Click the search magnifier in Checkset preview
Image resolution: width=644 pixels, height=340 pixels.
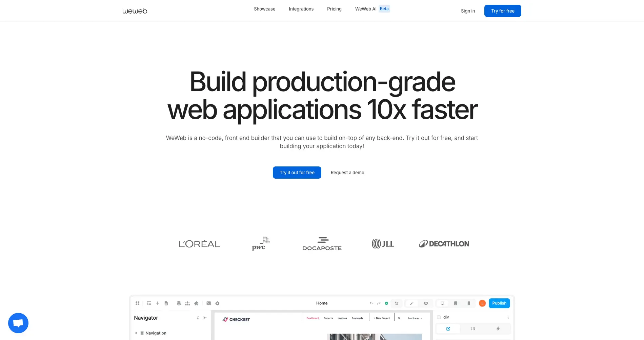399,318
